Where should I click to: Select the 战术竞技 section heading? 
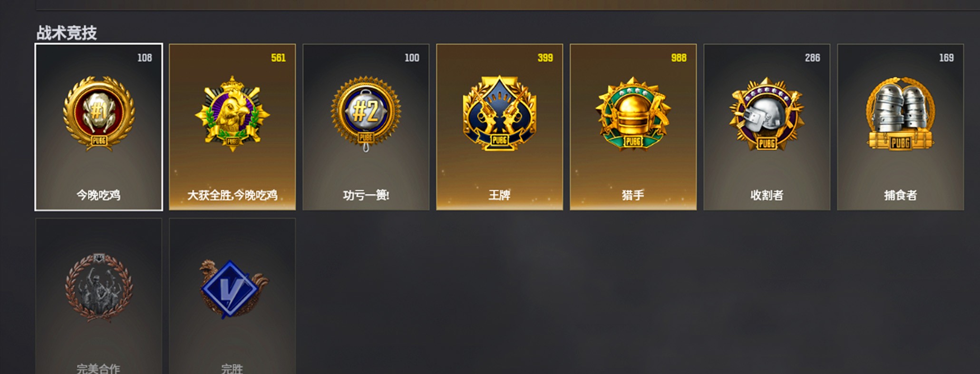click(67, 33)
